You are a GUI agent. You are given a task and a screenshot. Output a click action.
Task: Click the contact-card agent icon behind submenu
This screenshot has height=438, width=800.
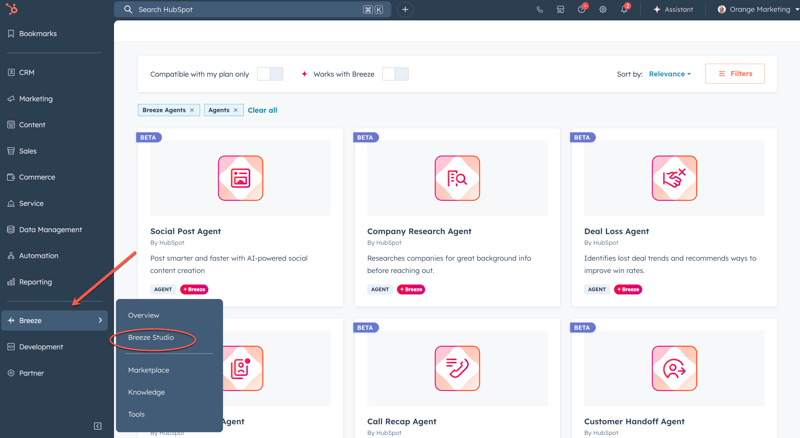tap(243, 369)
